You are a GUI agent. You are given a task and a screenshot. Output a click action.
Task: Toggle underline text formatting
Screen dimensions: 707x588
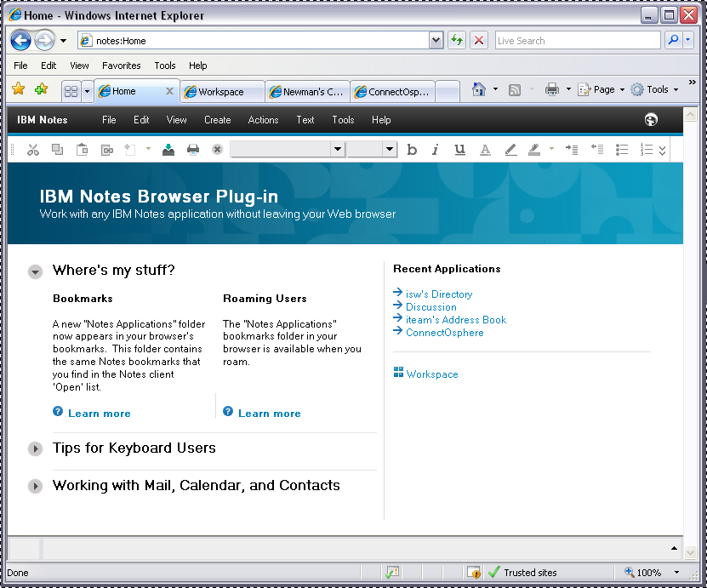(459, 150)
